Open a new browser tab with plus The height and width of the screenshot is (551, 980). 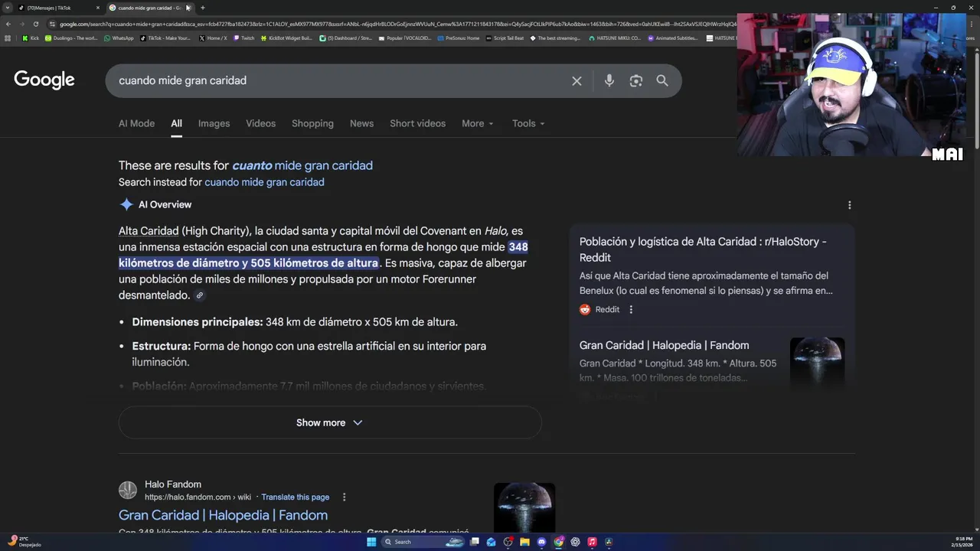coord(202,8)
